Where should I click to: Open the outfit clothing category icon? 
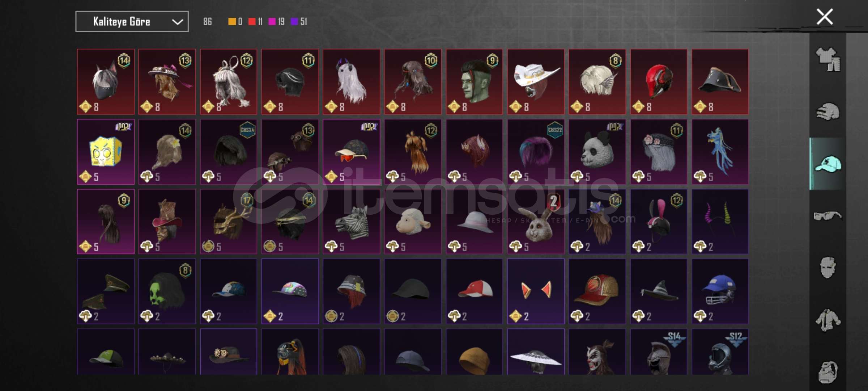[x=827, y=60]
